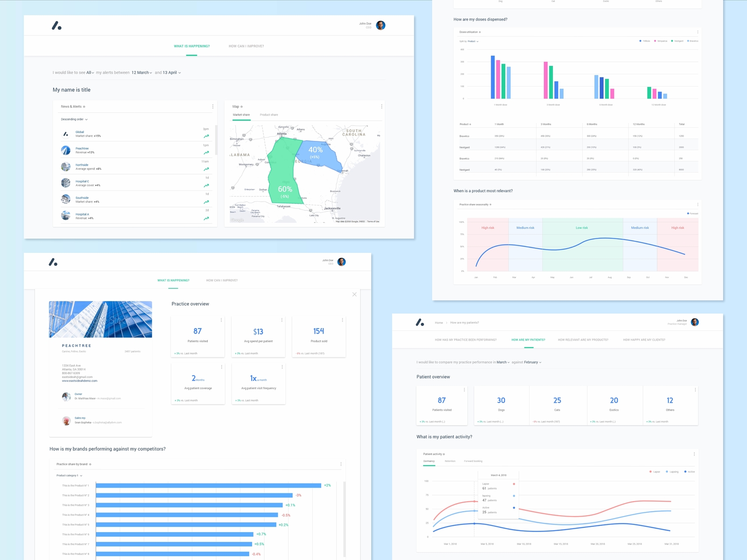Click the Global alert logo avatar
The image size is (747, 560).
click(66, 134)
